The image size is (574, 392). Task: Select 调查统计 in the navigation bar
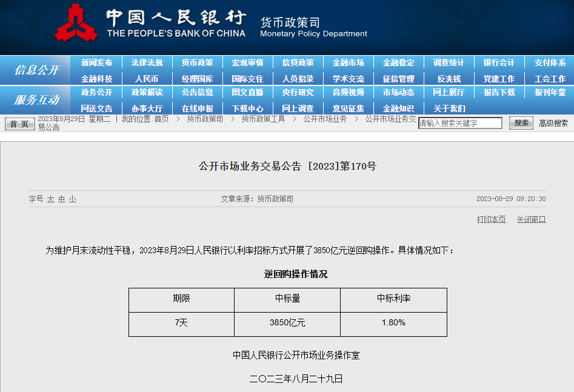point(449,62)
